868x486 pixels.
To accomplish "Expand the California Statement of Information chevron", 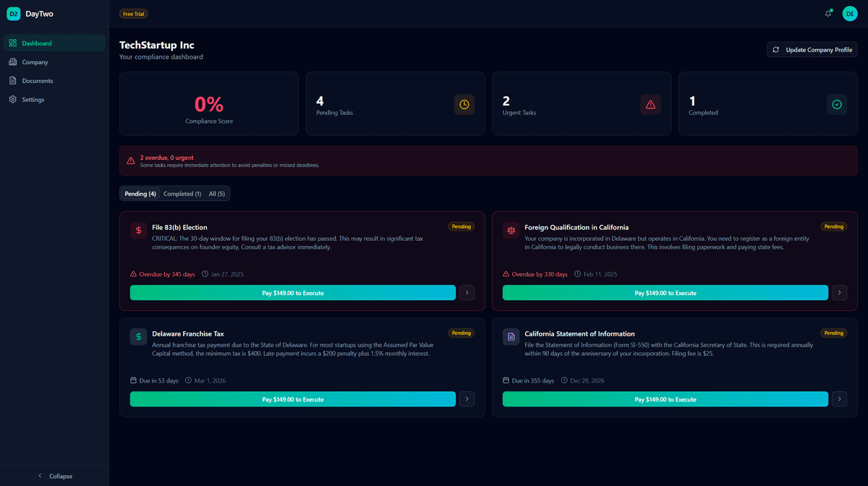I will (839, 398).
